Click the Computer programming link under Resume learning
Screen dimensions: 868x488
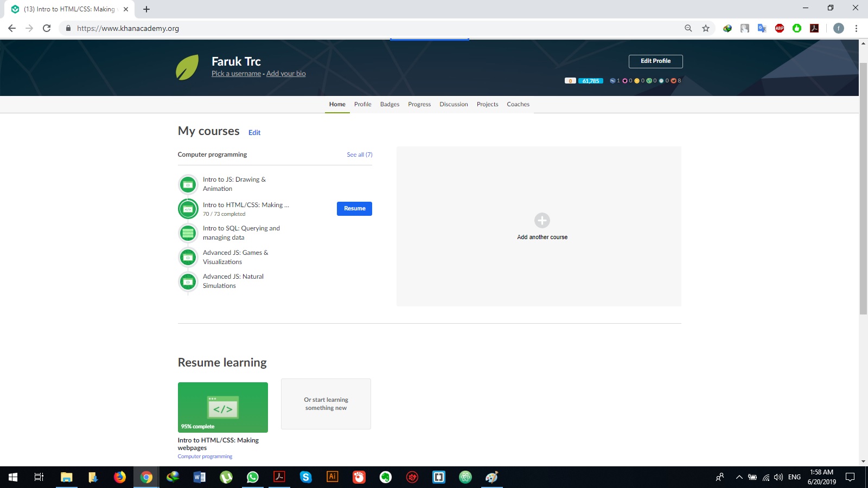pyautogui.click(x=205, y=457)
